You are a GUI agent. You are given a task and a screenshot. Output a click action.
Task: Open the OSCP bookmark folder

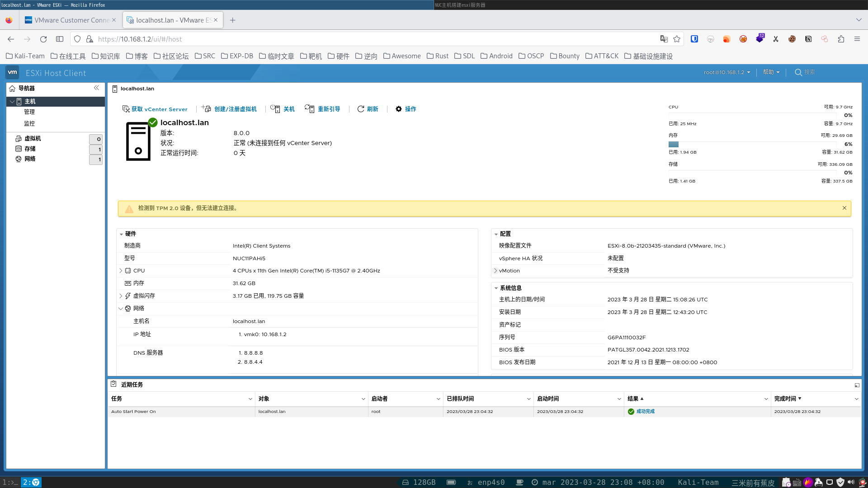(531, 56)
